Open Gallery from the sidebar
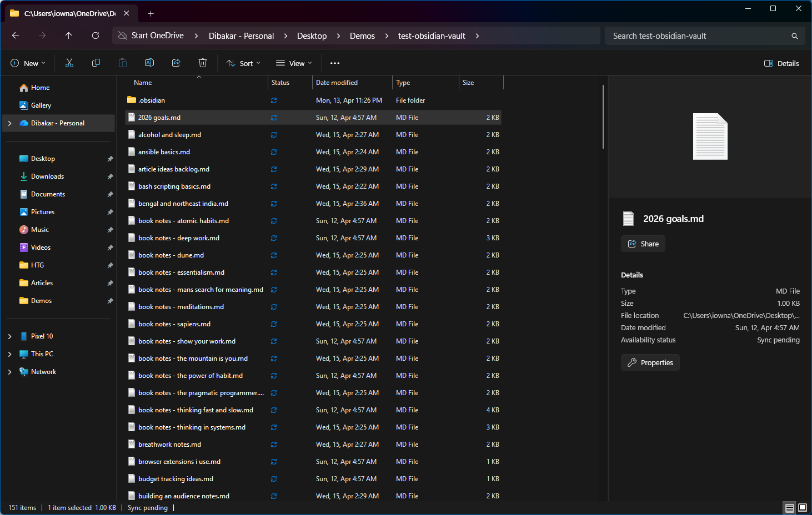Screen dimensions: 812x515 [x=41, y=105]
